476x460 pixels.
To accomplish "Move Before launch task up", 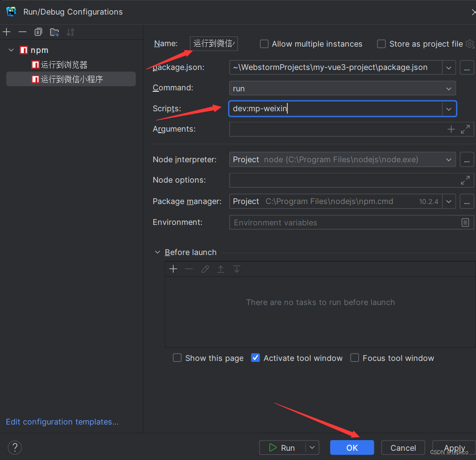I will coord(221,269).
